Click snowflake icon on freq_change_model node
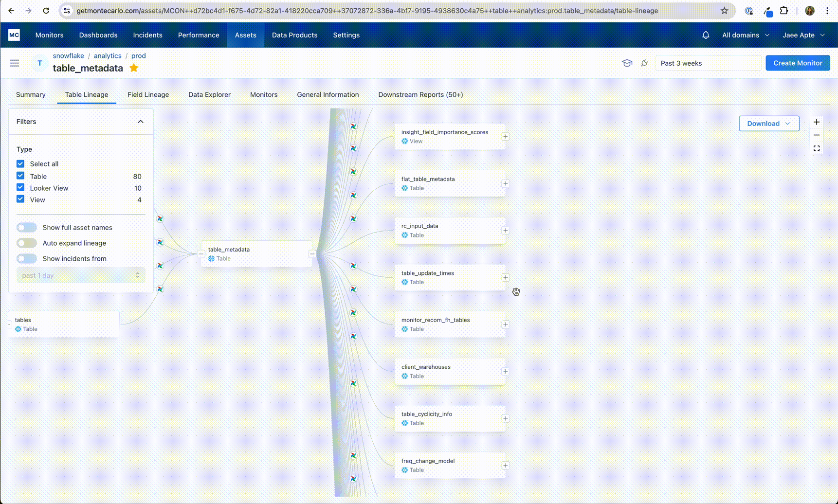Image resolution: width=838 pixels, height=504 pixels. coord(405,470)
